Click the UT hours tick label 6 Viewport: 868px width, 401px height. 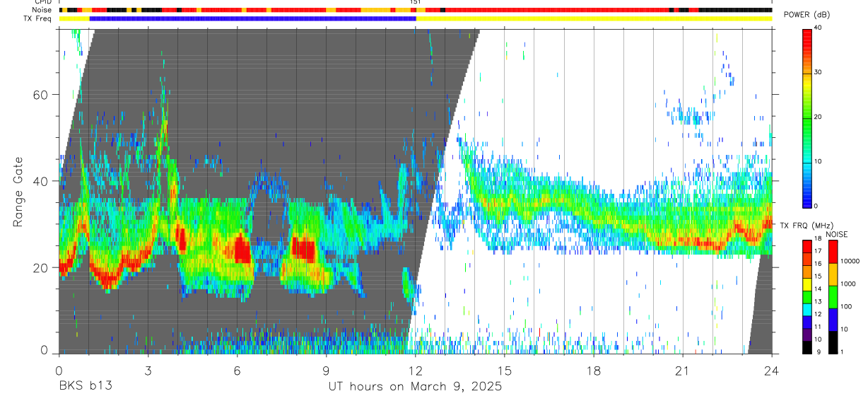click(237, 370)
